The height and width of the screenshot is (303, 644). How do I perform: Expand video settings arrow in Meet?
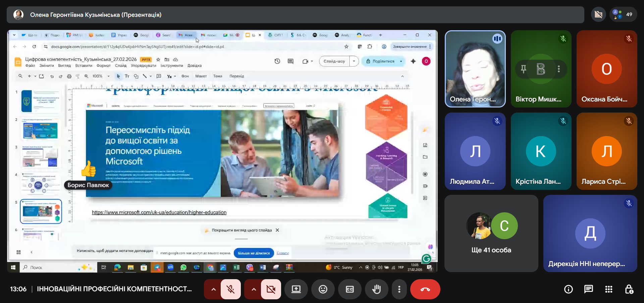pyautogui.click(x=254, y=289)
